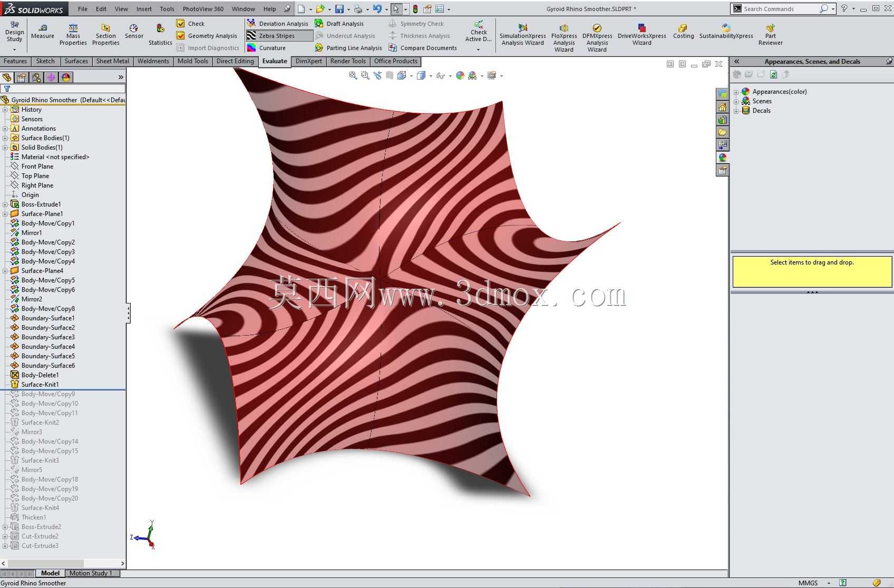Open Mass Properties
Screen dimensions: 894x588
pyautogui.click(x=73, y=34)
